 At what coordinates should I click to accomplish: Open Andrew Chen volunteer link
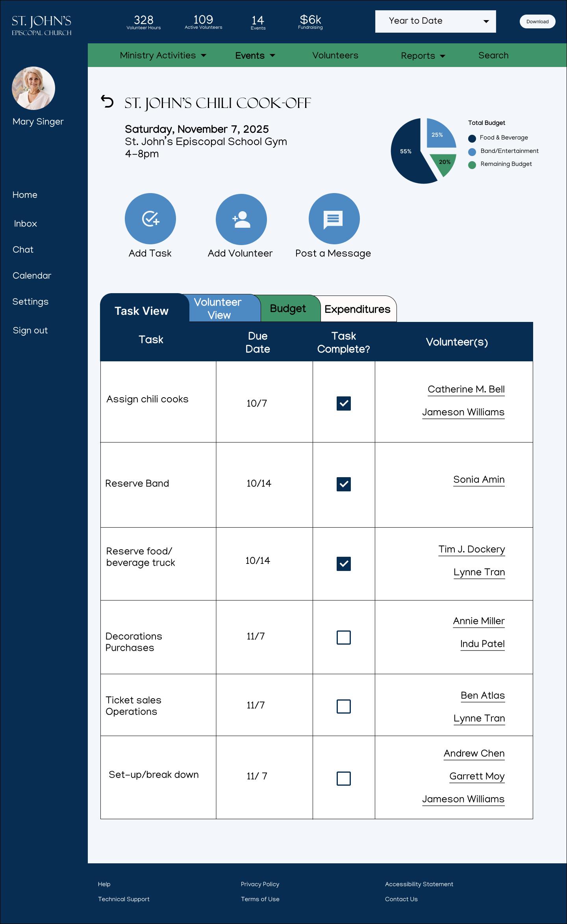pos(474,753)
